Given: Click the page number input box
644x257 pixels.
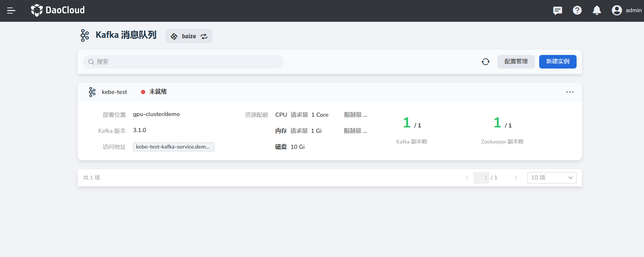Looking at the screenshot, I should click(481, 178).
